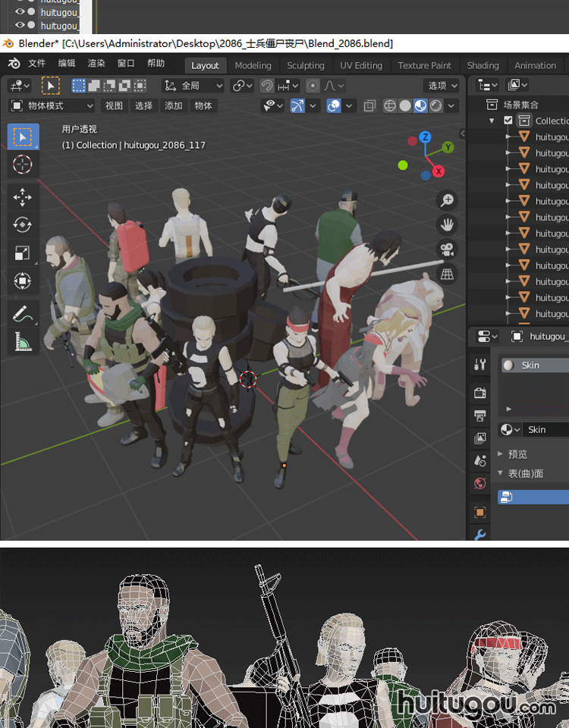Toggle proportional editing in the header
Image resolution: width=569 pixels, height=728 pixels.
click(x=313, y=86)
